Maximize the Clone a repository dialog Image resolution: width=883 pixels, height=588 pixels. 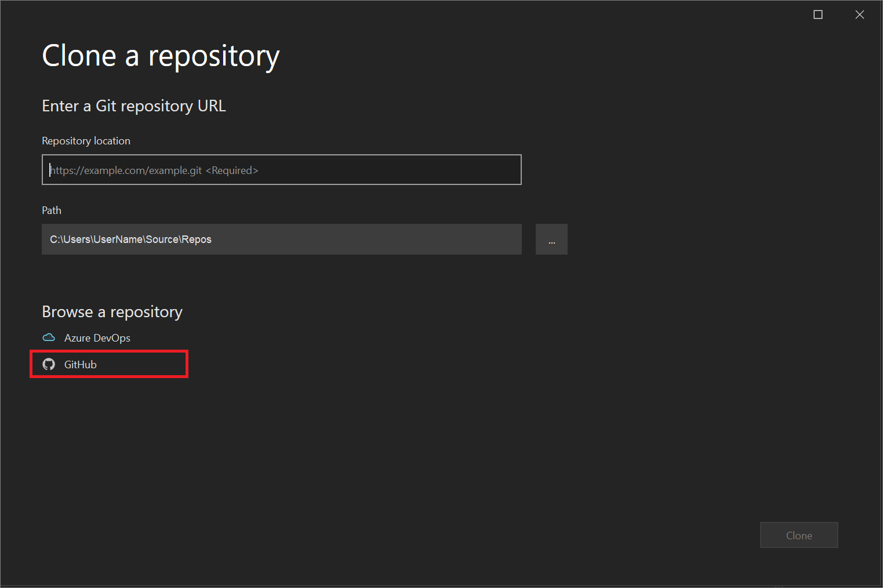[x=817, y=14]
